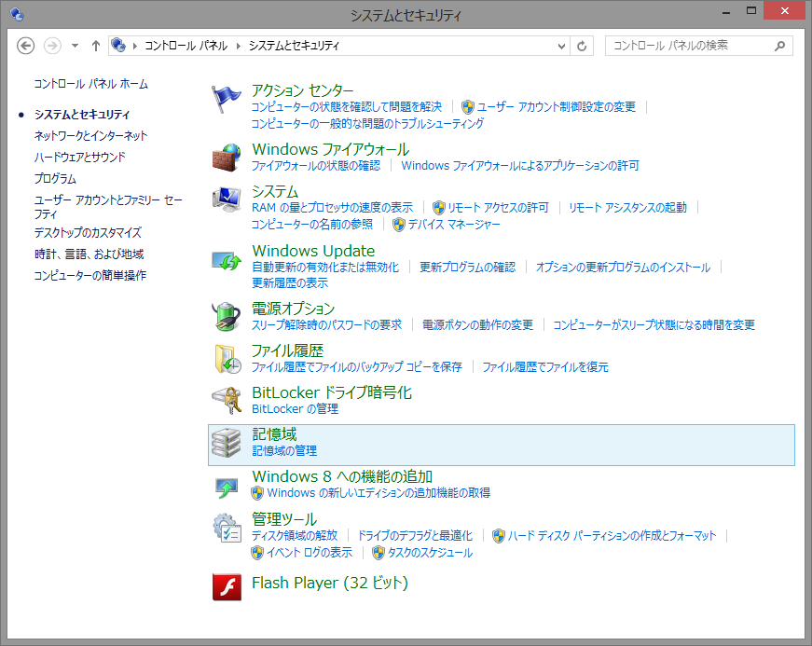Open 更新履歴の表示 link
812x646 pixels.
click(x=290, y=283)
